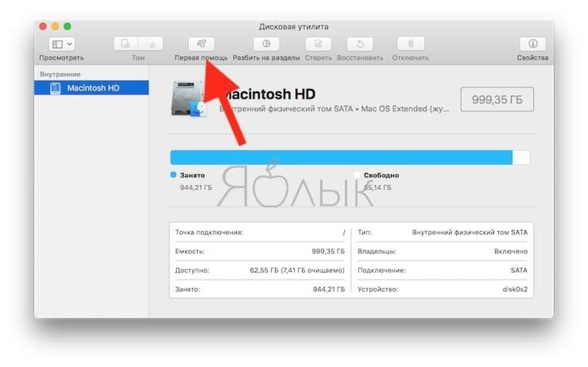This screenshot has height=367, width=588.
Task: Click the Емкость 999,35 ГБ value
Action: [328, 251]
